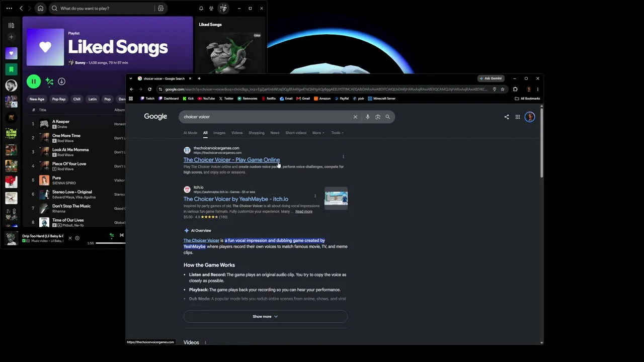Viewport: 644px width, 362px height.
Task: Toggle shuffle in Spotify player bar
Action: 112,235
